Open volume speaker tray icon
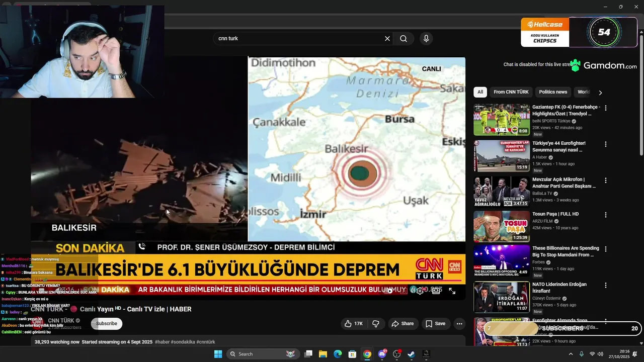This screenshot has height=362, width=644. tap(600, 354)
